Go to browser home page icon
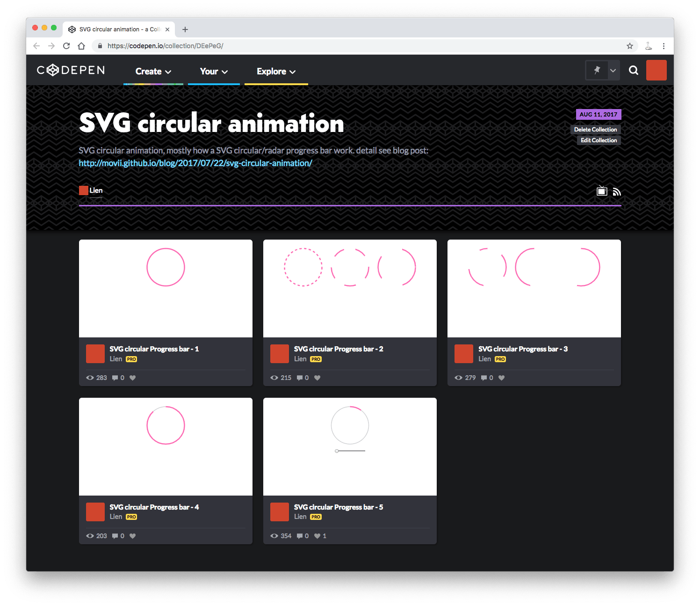 (81, 46)
